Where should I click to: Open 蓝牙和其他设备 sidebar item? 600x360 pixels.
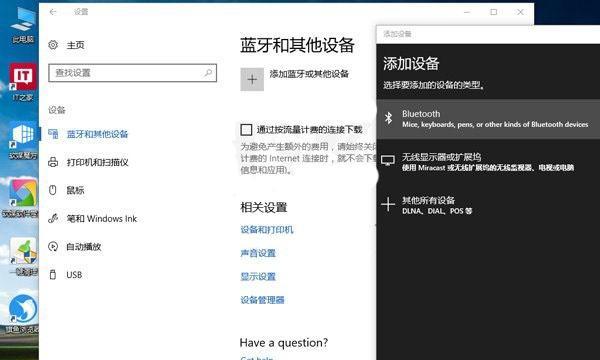click(x=97, y=134)
